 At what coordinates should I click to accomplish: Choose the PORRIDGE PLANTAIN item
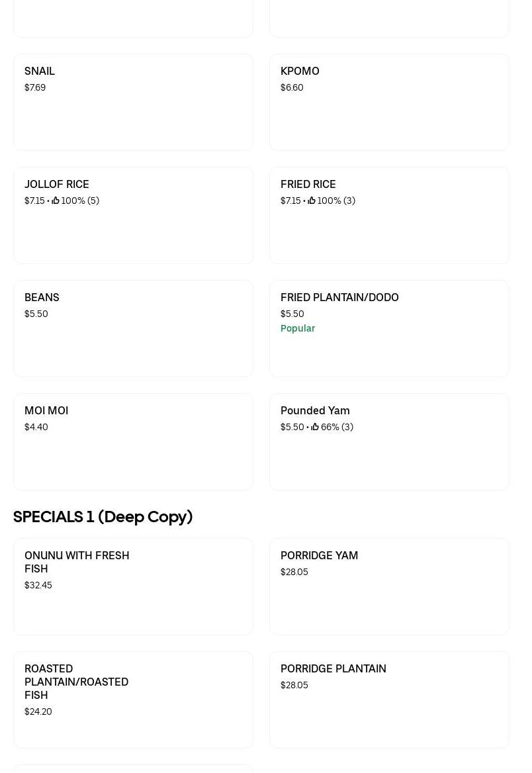coord(333,668)
